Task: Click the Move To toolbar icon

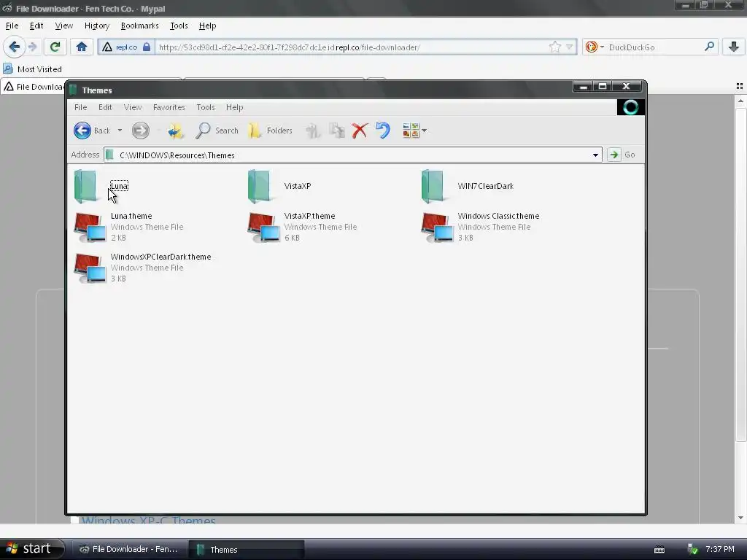Action: point(312,131)
